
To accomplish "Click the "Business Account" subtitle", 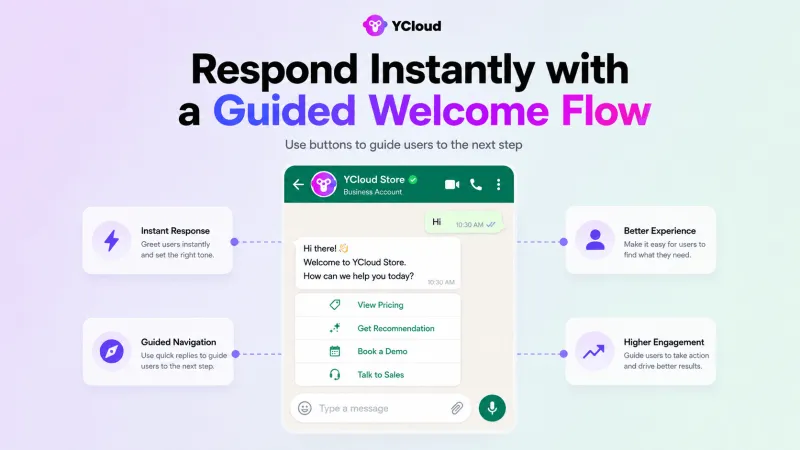I will pos(372,192).
